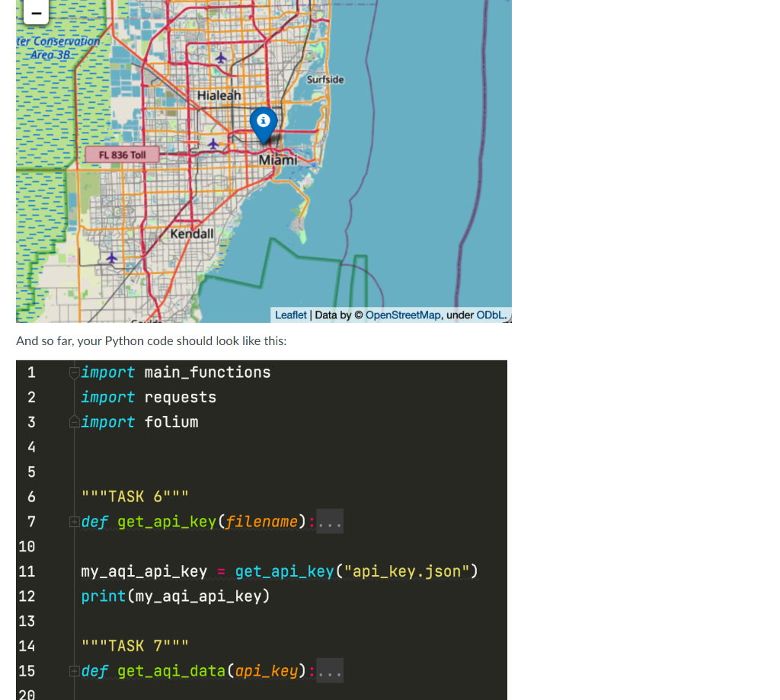
Task: Expand the get_api_key function body
Action: click(x=73, y=521)
